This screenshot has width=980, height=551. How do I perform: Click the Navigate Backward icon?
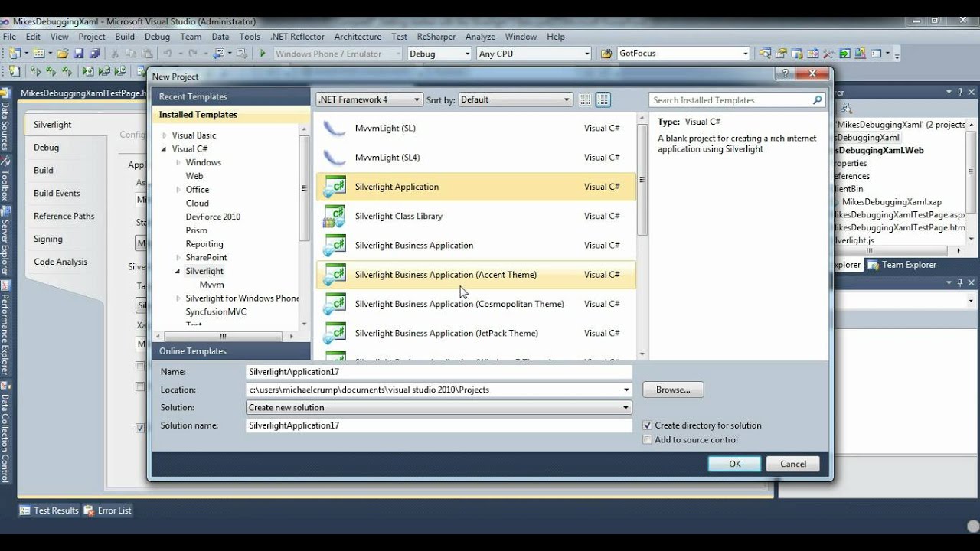(x=218, y=54)
